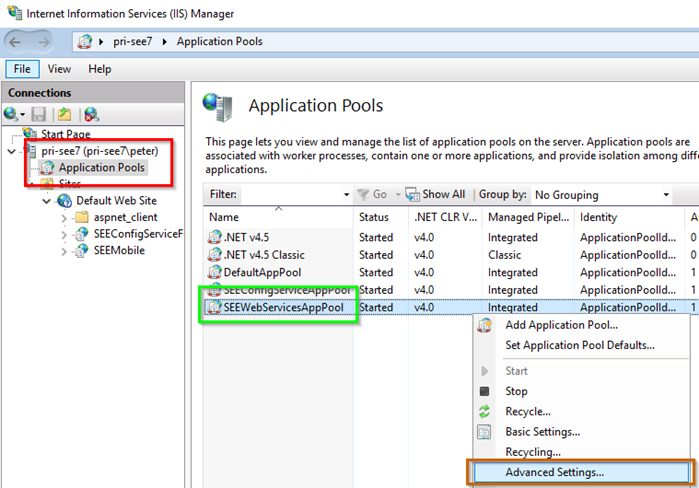Click the .NET v4.5 pool icon

tap(214, 237)
